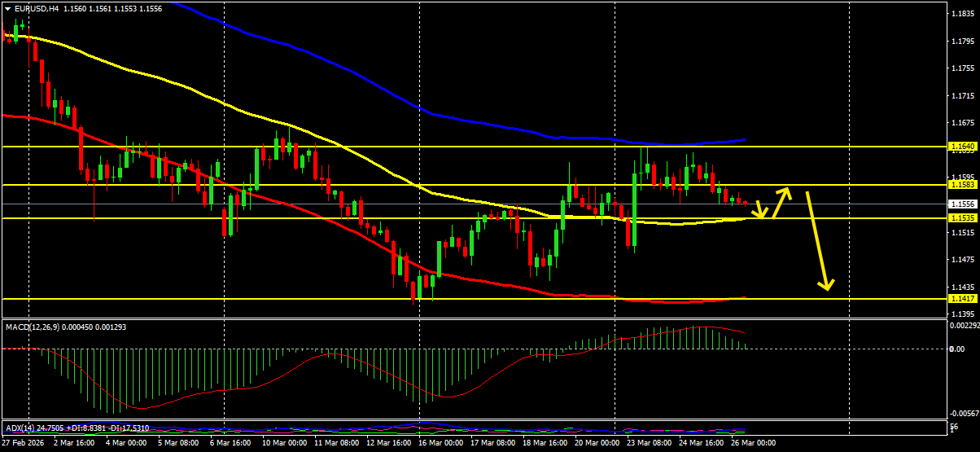Click the 1.1675 price scale value
980x452 pixels.
click(x=962, y=123)
